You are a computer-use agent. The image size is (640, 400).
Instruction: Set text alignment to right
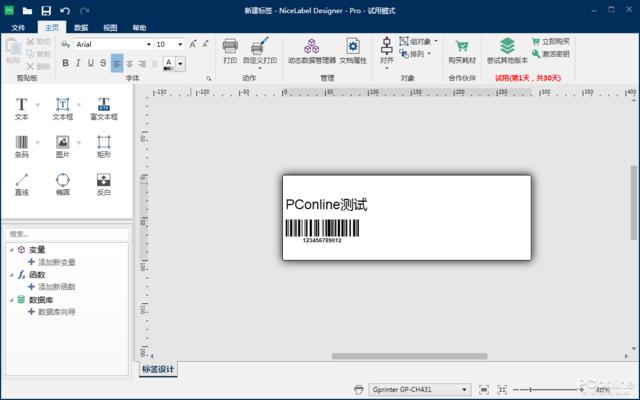(x=142, y=64)
